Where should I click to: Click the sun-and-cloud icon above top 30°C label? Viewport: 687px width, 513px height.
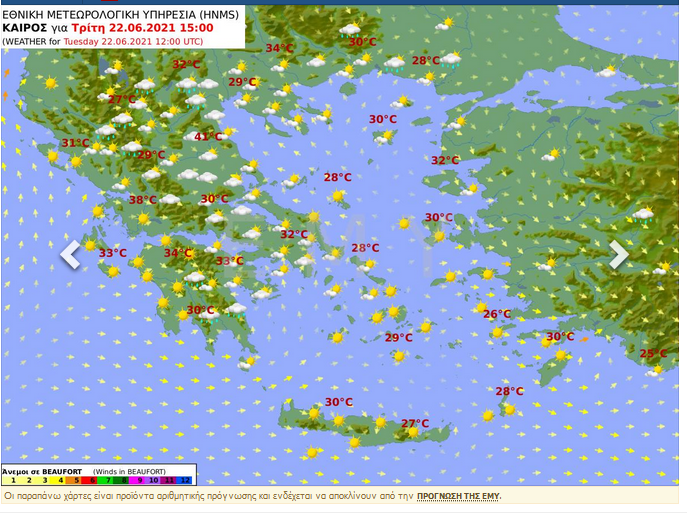pos(350,30)
